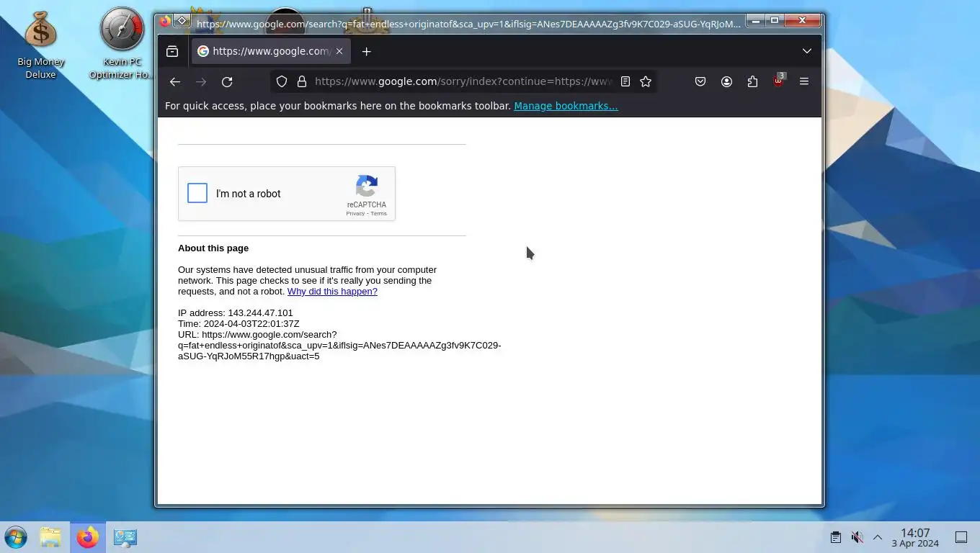Check the I'm not a robot checkbox
The image size is (980, 553).
[x=197, y=193]
